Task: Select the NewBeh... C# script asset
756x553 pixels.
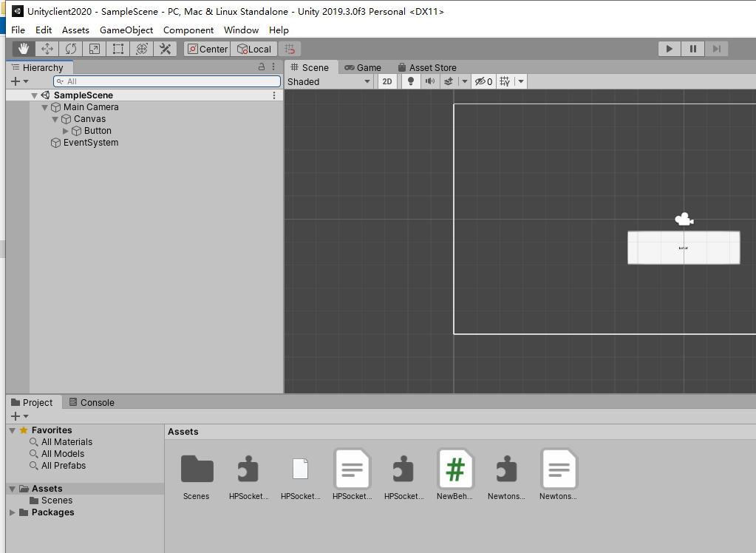Action: click(x=455, y=475)
